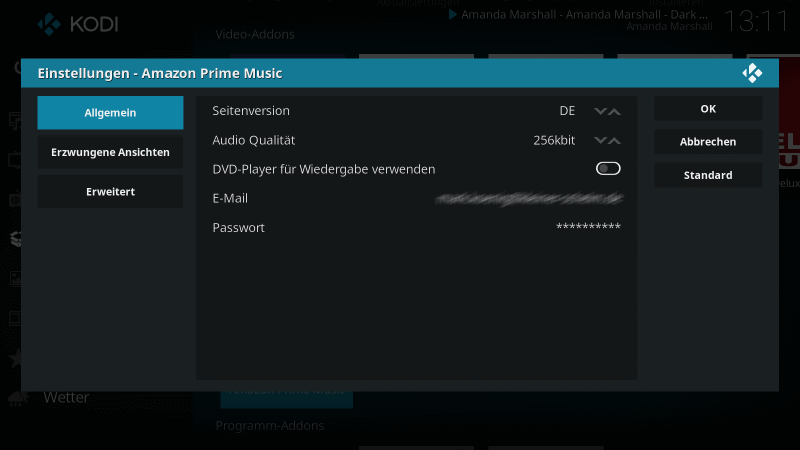The image size is (800, 450).
Task: Switch to the Erweitert category
Action: pyautogui.click(x=110, y=191)
